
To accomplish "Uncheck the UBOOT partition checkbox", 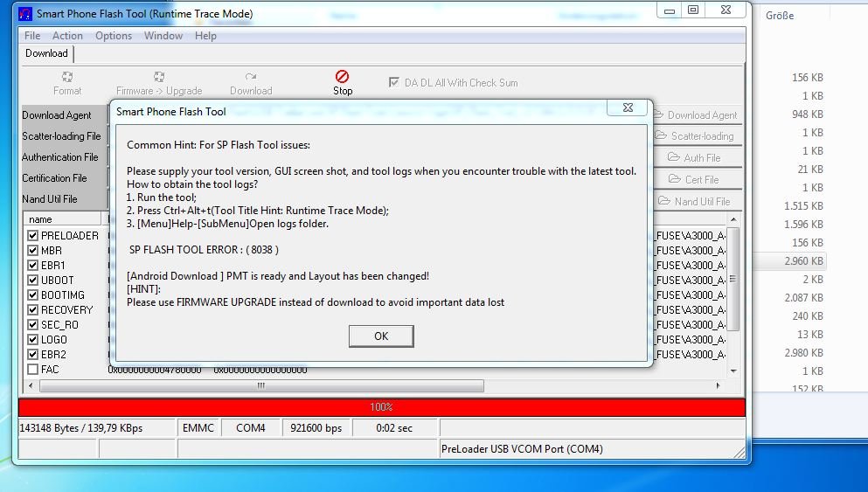I will point(32,281).
